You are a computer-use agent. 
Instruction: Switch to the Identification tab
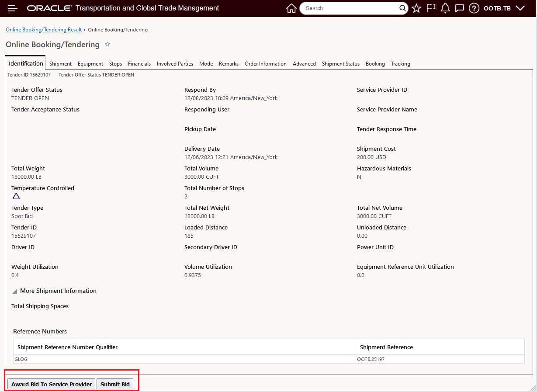26,63
